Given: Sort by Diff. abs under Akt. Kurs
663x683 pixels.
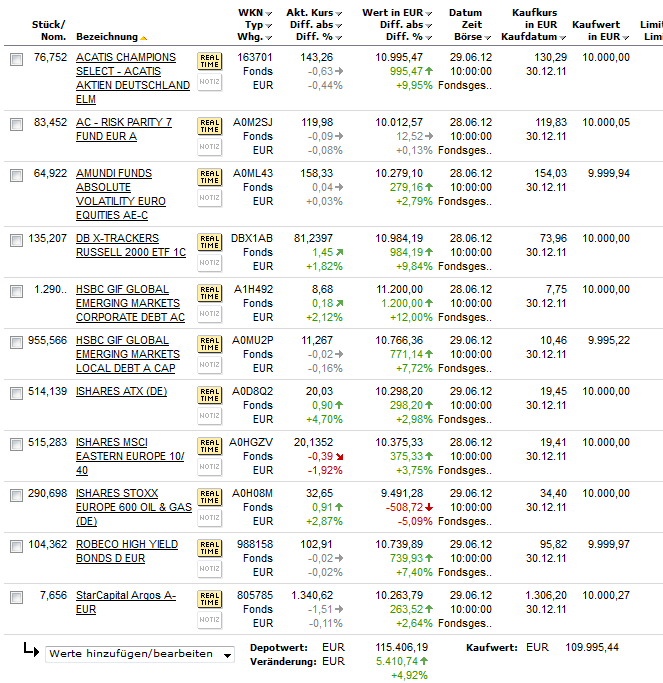Looking at the screenshot, I should tap(338, 26).
